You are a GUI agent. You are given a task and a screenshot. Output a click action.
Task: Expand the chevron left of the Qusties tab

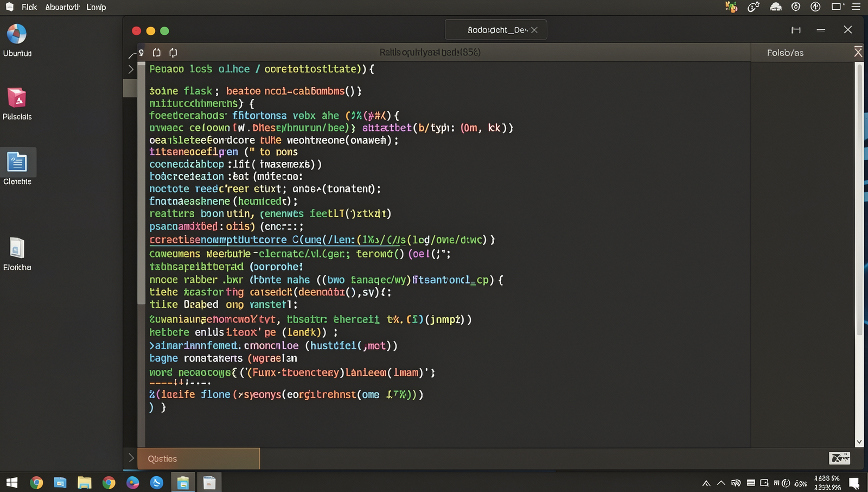pyautogui.click(x=131, y=458)
